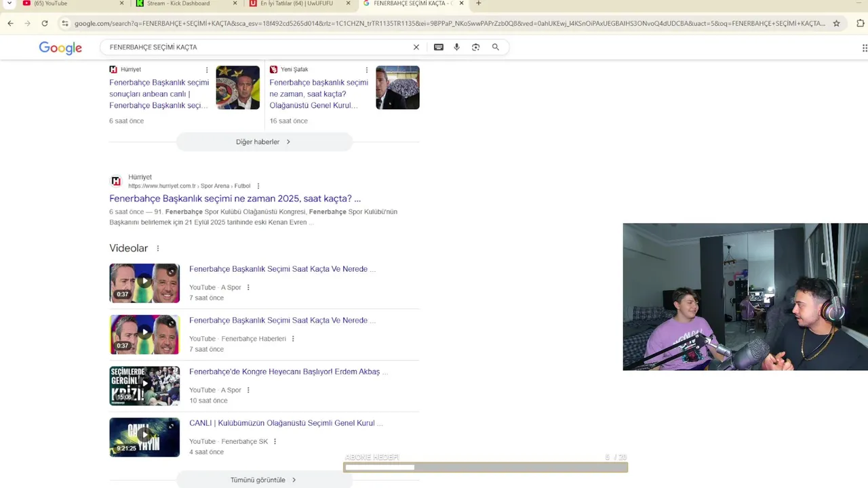This screenshot has height=488, width=868.
Task: Click the ABONE HEDEFİ progress bar
Action: click(486, 467)
